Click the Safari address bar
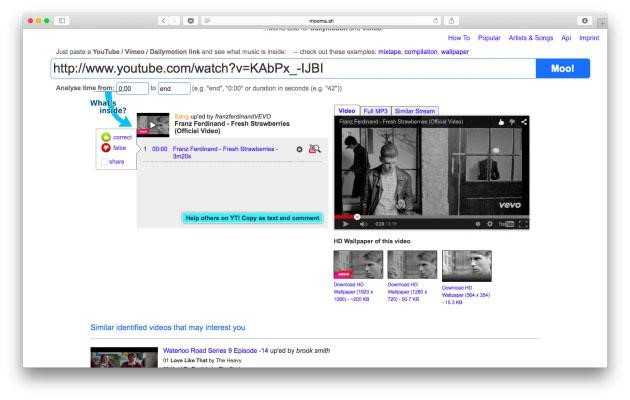 [x=321, y=20]
